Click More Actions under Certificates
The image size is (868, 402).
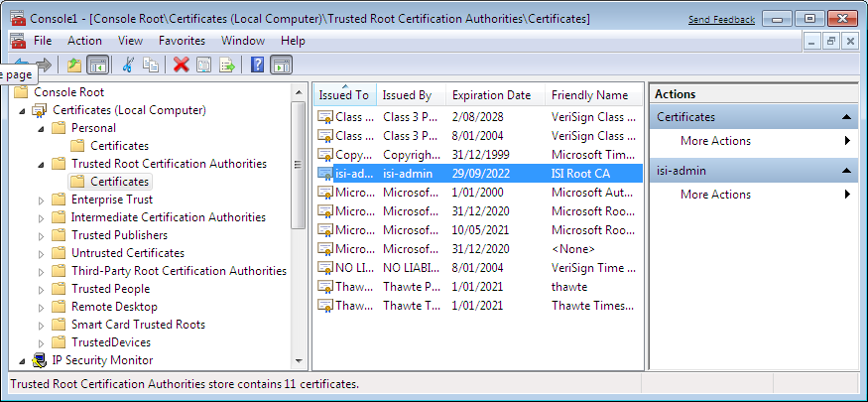714,141
